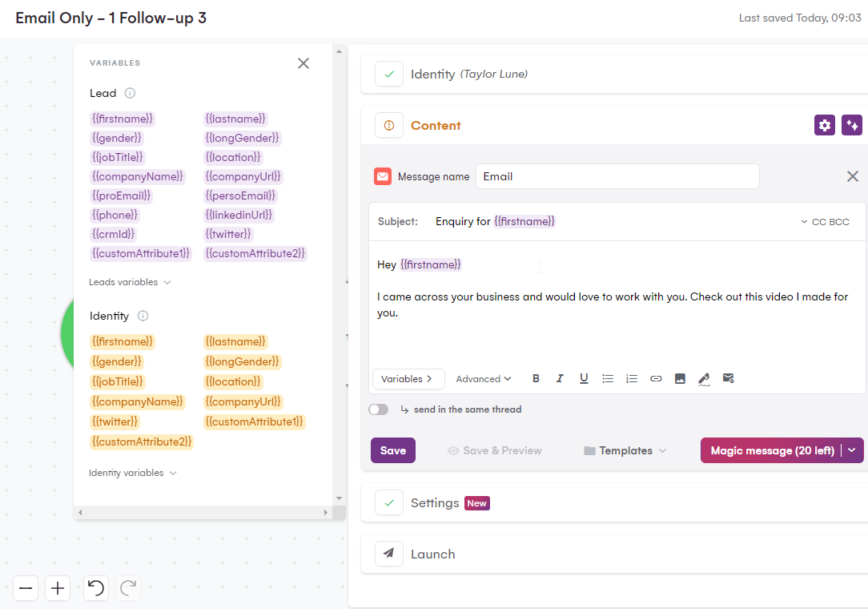Open the Variables menu in editor

[408, 379]
